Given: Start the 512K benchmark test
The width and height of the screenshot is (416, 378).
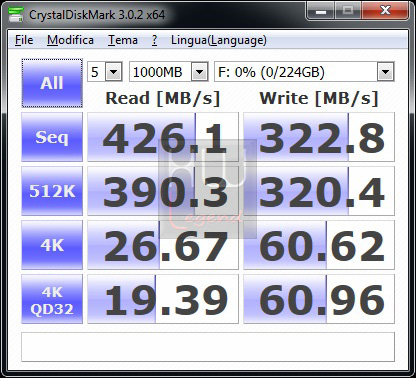Looking at the screenshot, I should pyautogui.click(x=52, y=191).
